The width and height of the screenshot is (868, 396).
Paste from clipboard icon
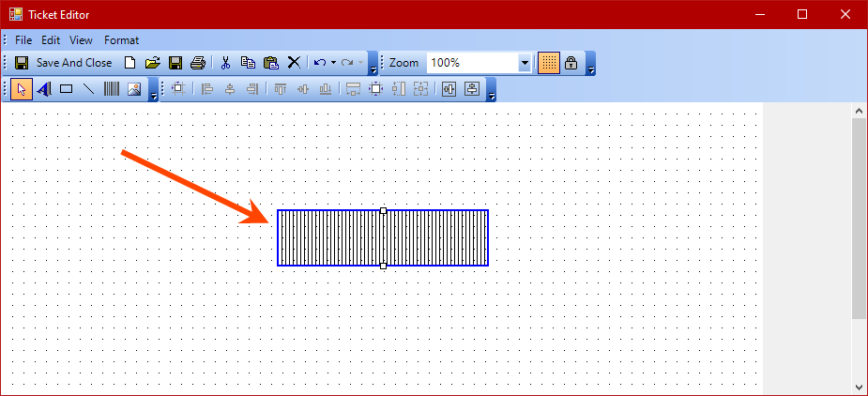point(270,63)
